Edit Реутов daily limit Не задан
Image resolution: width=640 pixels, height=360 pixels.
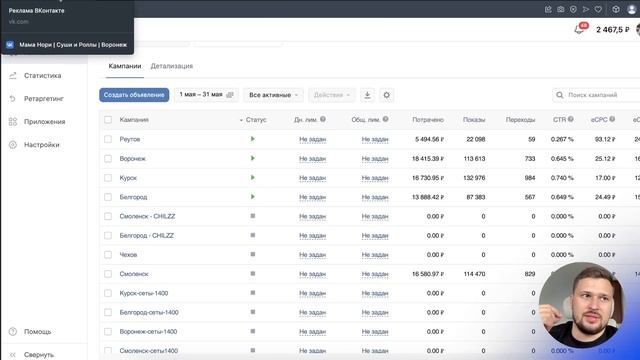point(313,139)
